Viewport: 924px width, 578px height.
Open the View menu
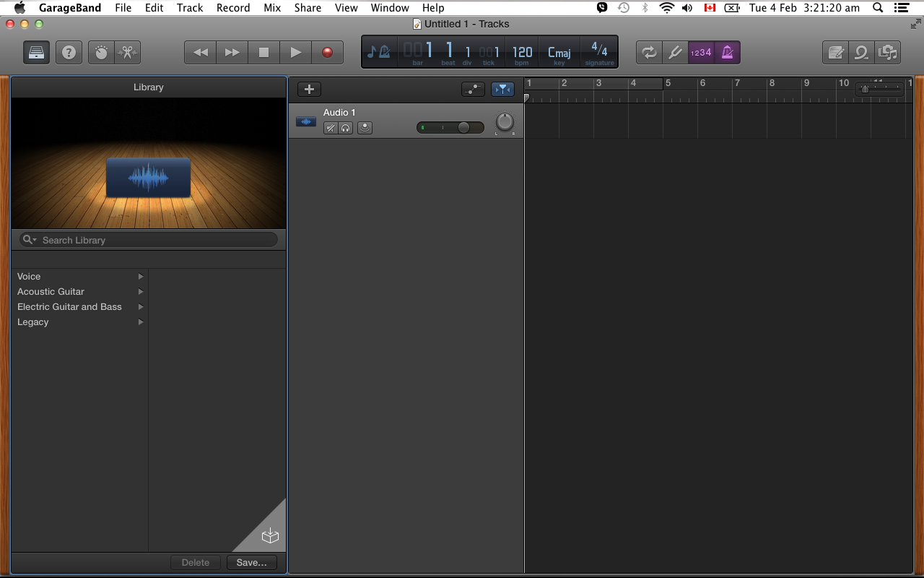(x=346, y=8)
